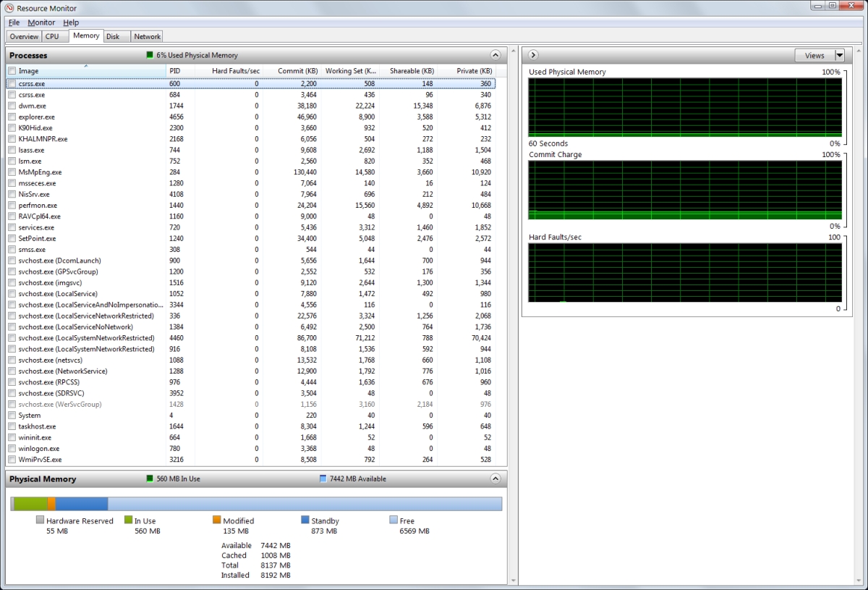Select RAVCpl64.exe process row
The width and height of the screenshot is (868, 590).
tap(251, 216)
